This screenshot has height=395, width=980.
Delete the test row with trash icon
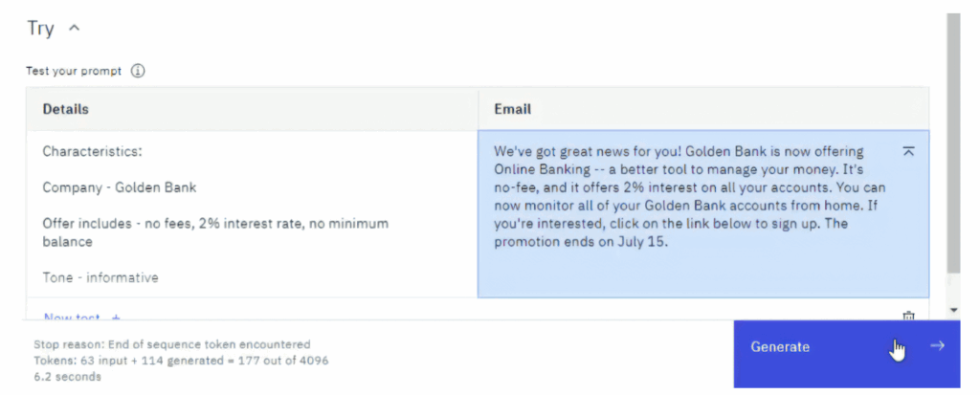pyautogui.click(x=909, y=316)
